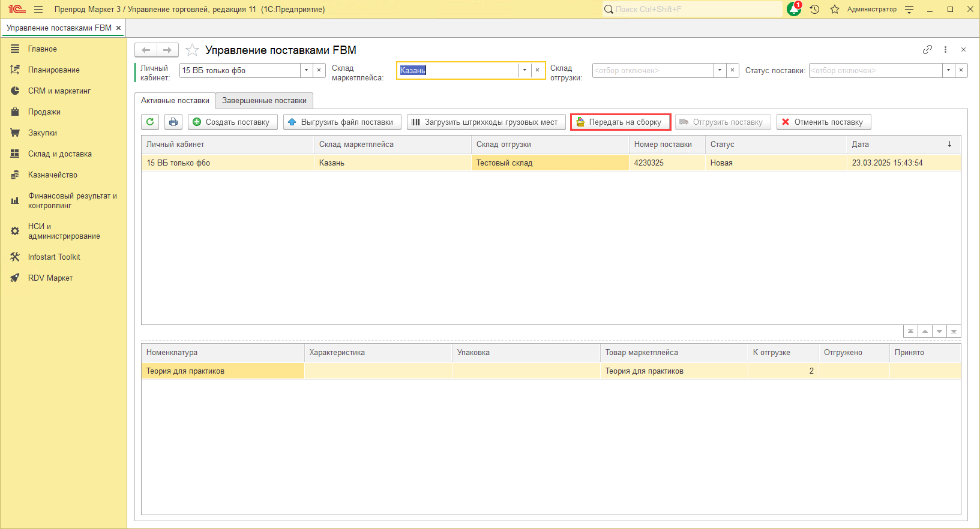
Task: Clear the Склад маркетплейса field
Action: [x=538, y=70]
